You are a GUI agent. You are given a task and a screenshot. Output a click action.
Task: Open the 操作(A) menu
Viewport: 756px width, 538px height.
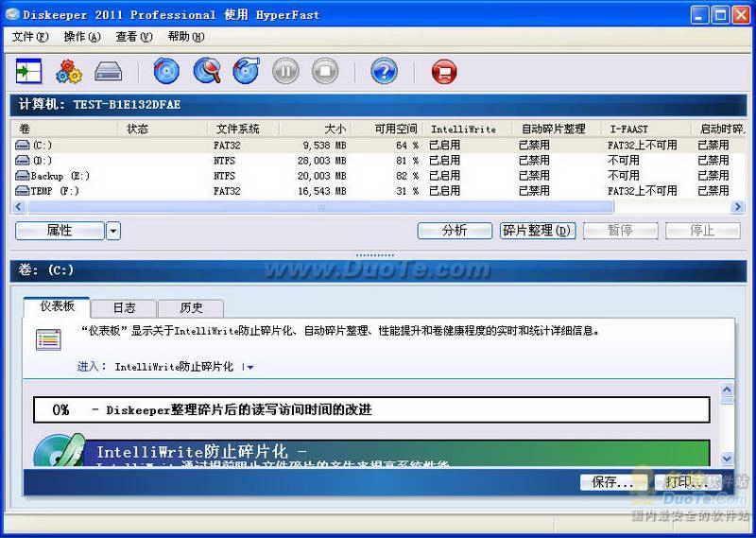pyautogui.click(x=82, y=37)
